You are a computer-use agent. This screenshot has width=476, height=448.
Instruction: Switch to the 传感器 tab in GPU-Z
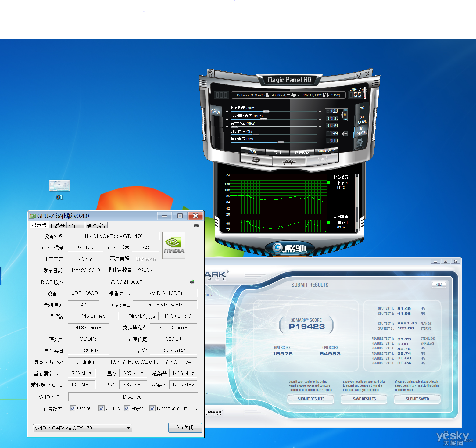(x=58, y=226)
